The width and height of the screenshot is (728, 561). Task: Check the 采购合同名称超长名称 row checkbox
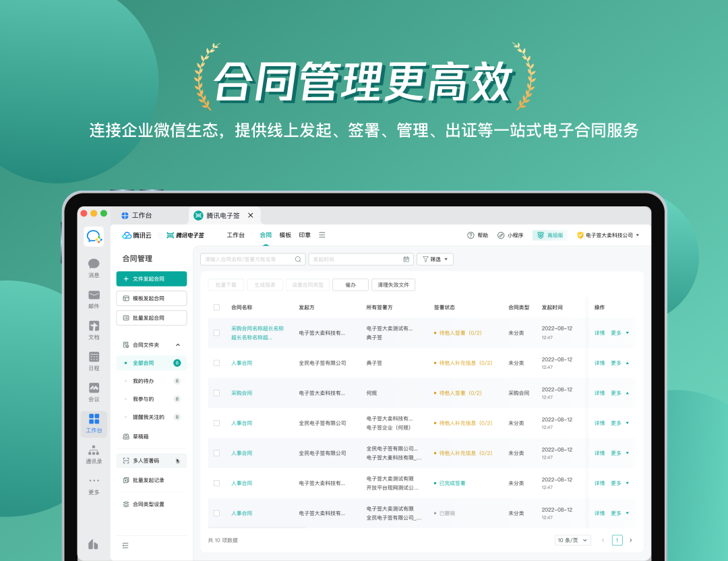click(216, 333)
